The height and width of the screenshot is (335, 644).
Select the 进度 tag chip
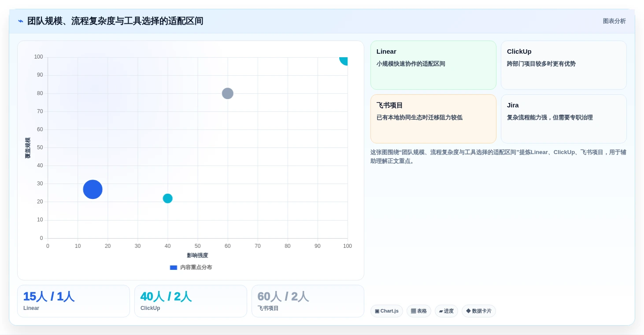click(x=446, y=311)
